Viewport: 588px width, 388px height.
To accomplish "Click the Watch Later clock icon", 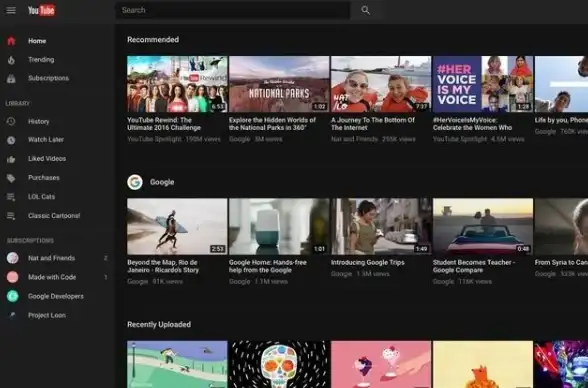I will point(11,140).
